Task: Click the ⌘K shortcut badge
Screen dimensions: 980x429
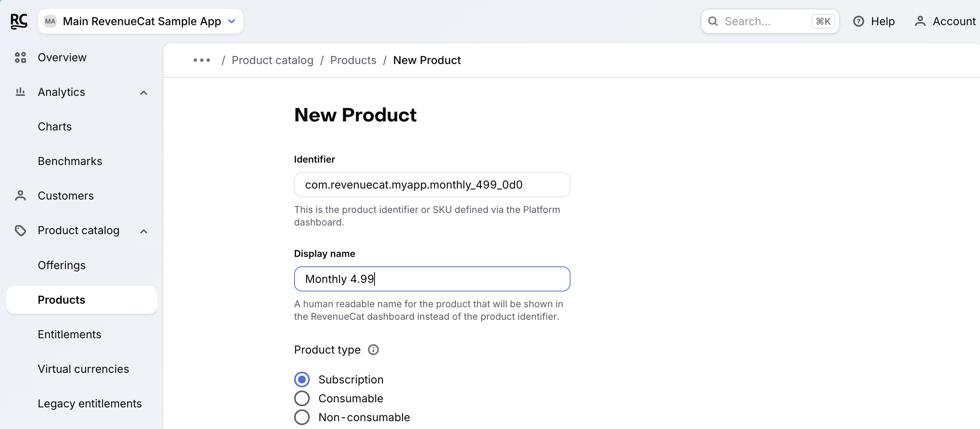Action: [823, 21]
